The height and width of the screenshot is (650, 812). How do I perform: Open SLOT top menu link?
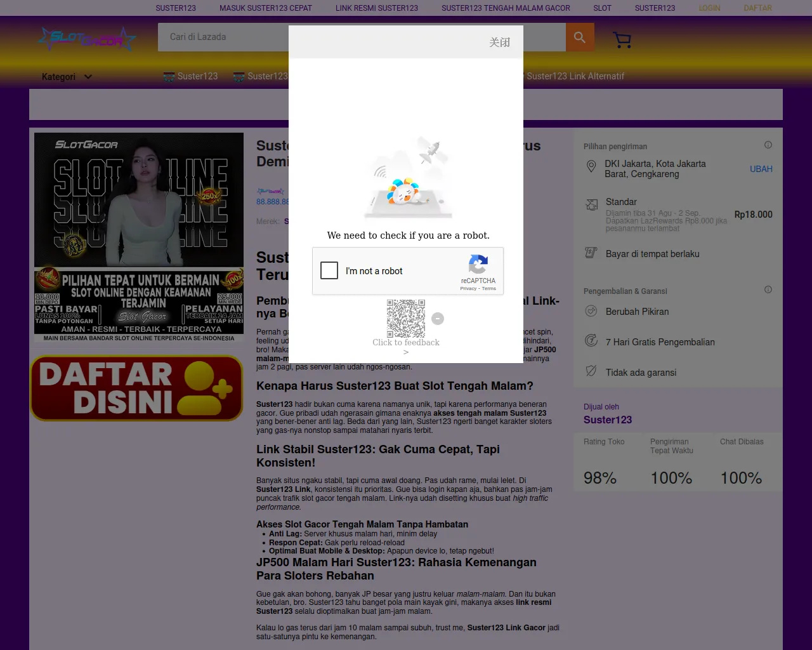tap(602, 8)
